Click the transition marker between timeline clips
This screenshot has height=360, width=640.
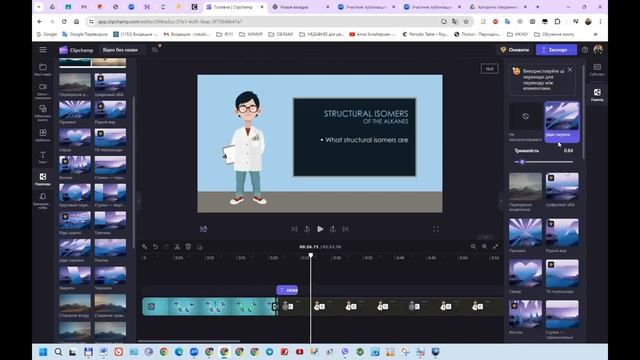coord(276,307)
